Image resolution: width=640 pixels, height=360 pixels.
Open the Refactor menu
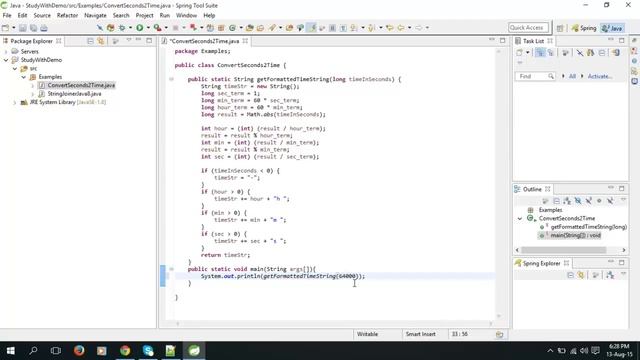click(67, 16)
